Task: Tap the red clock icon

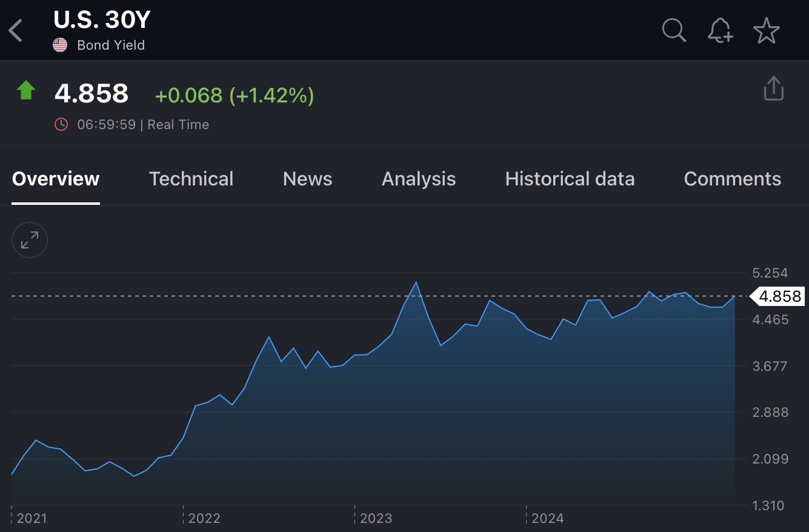Action: (x=61, y=124)
